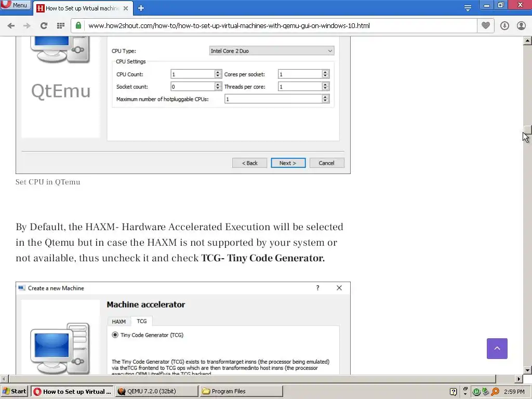
Task: Select the TCG tab in Machine accelerator image
Action: (142, 321)
